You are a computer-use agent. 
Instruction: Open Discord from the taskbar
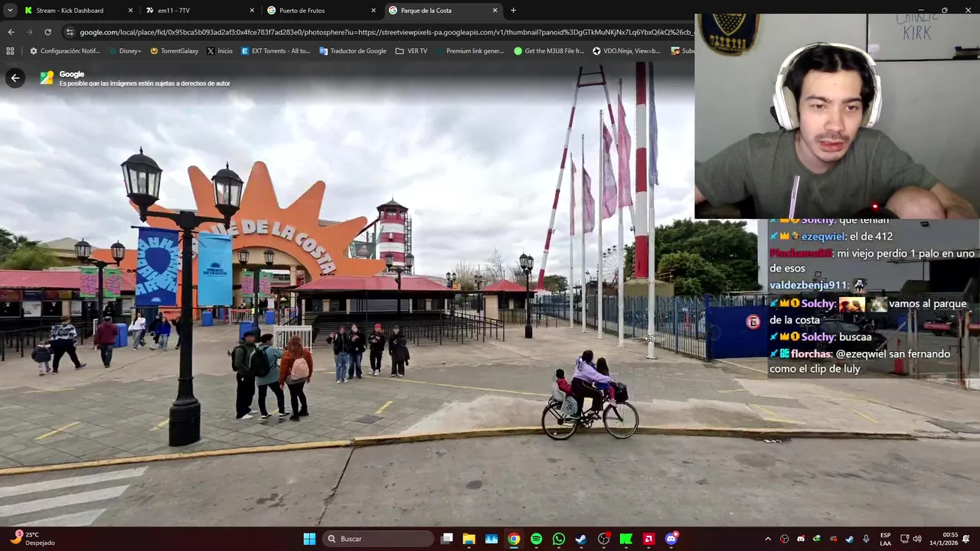pos(671,539)
